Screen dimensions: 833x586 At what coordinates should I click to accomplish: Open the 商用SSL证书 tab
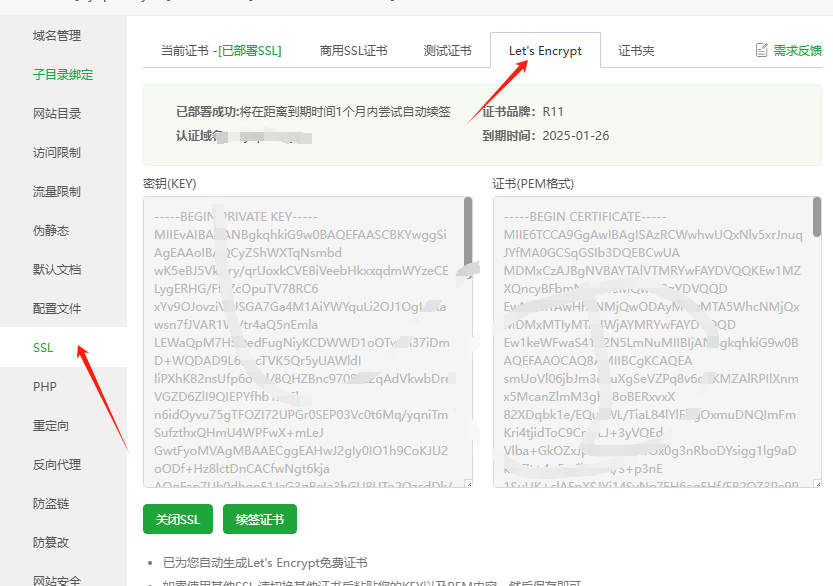[x=353, y=51]
